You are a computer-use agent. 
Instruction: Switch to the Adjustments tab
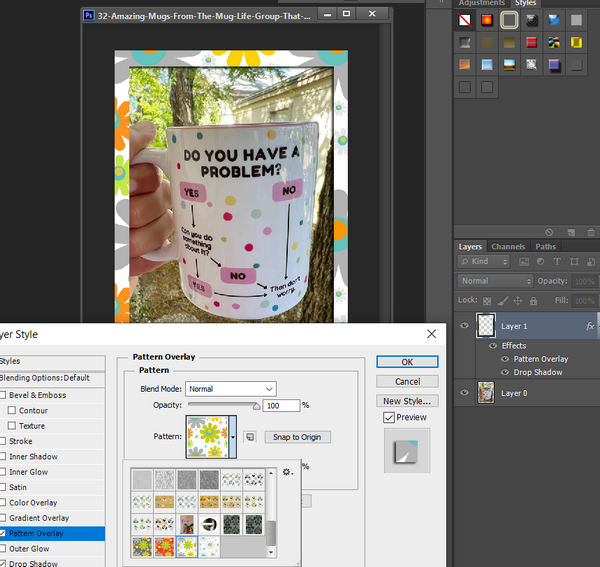click(482, 3)
